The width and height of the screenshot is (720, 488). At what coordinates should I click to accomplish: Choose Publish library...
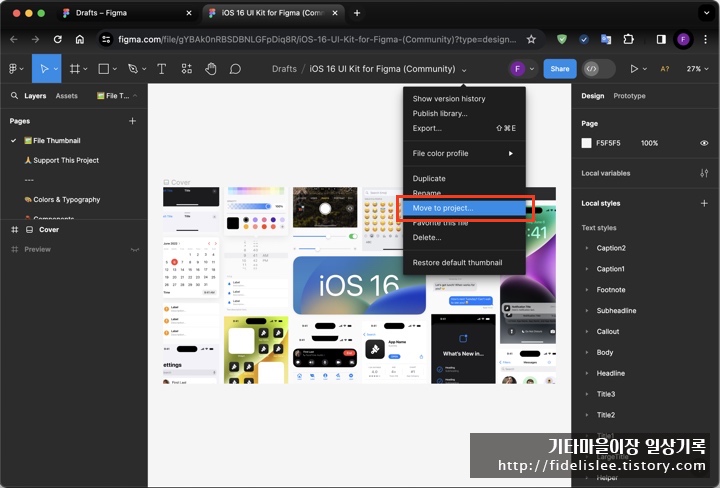click(464, 113)
